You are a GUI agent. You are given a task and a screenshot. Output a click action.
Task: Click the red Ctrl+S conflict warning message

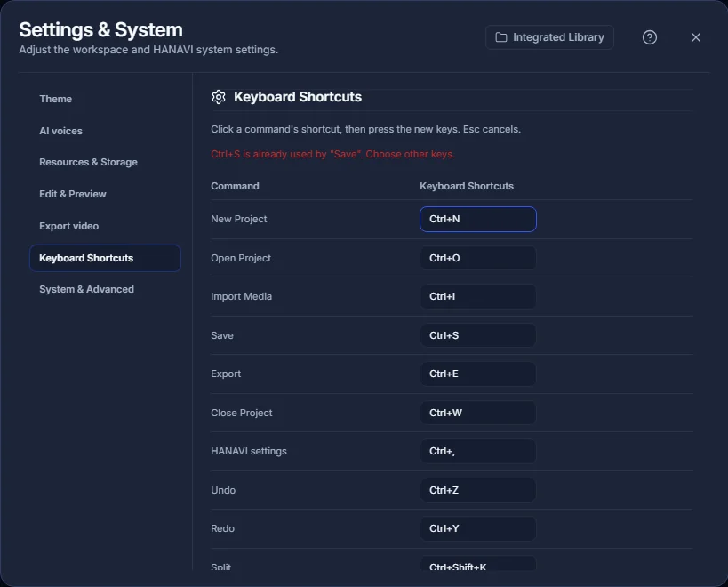click(332, 154)
